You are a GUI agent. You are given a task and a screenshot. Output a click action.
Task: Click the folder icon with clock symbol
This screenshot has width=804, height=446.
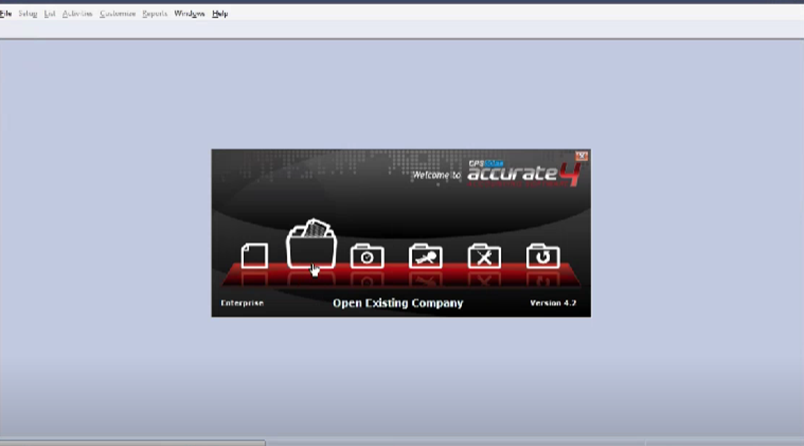[x=367, y=256]
